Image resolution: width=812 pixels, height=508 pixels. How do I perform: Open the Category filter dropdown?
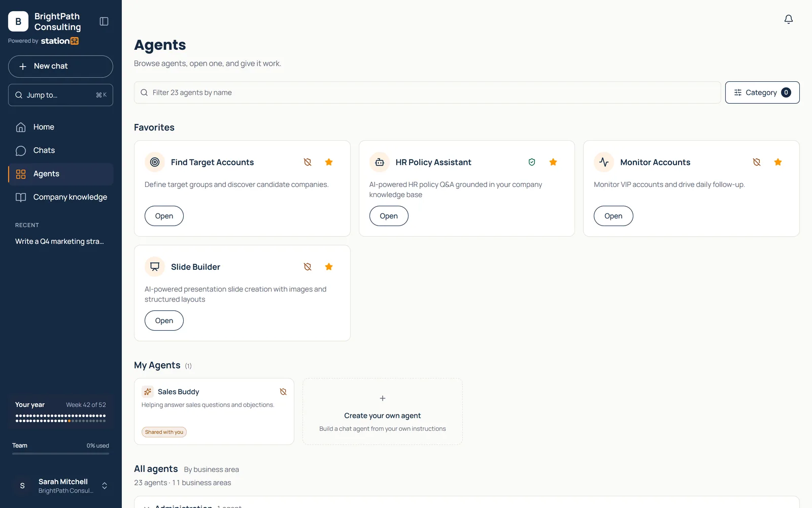762,92
